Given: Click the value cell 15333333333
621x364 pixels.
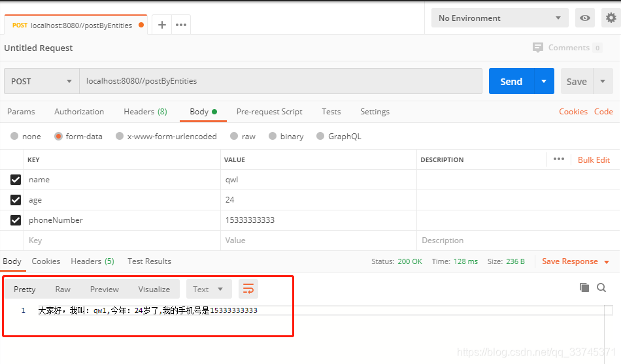Looking at the screenshot, I should coord(318,220).
